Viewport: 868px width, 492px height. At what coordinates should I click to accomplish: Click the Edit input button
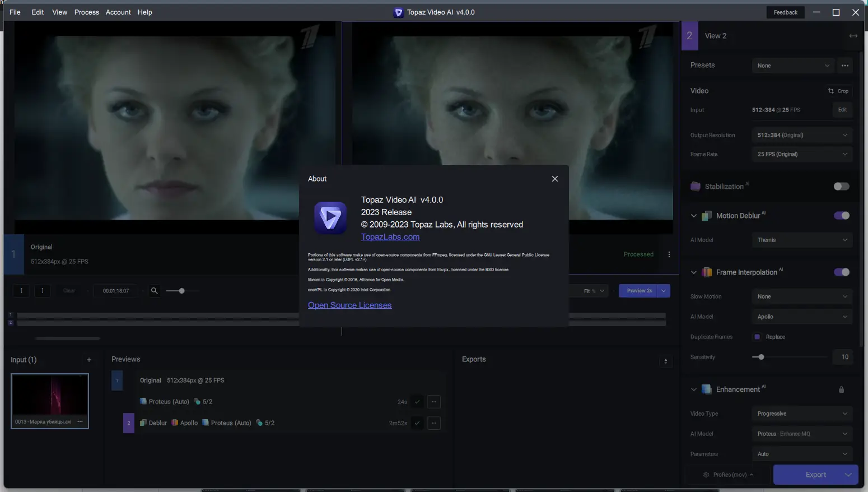tap(842, 110)
